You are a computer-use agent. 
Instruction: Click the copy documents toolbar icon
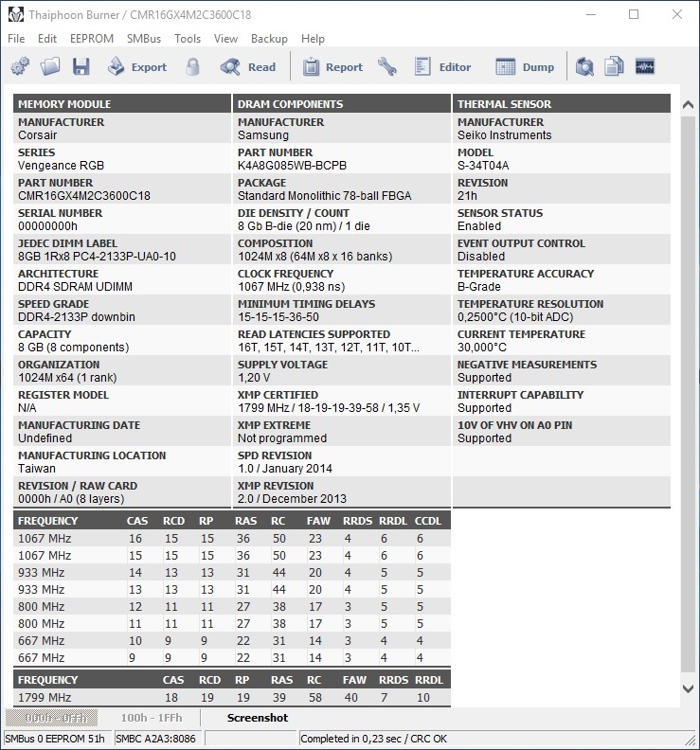(x=614, y=66)
